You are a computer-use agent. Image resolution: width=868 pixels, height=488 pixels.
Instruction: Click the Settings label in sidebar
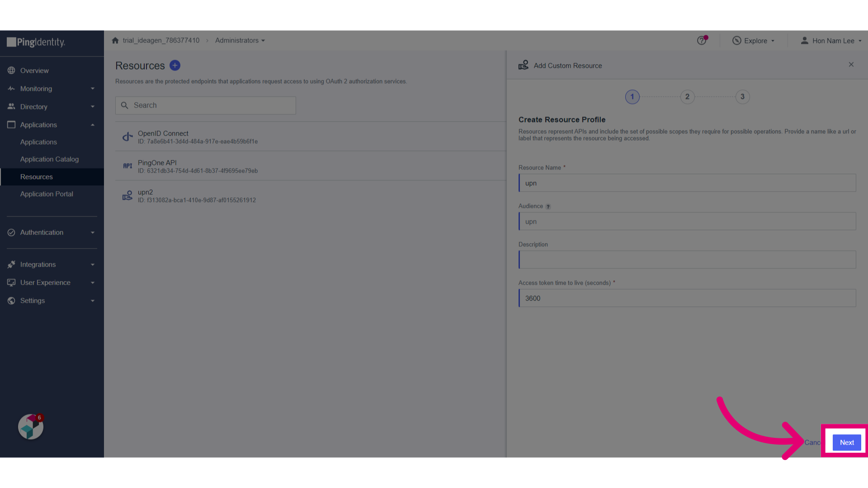click(33, 300)
